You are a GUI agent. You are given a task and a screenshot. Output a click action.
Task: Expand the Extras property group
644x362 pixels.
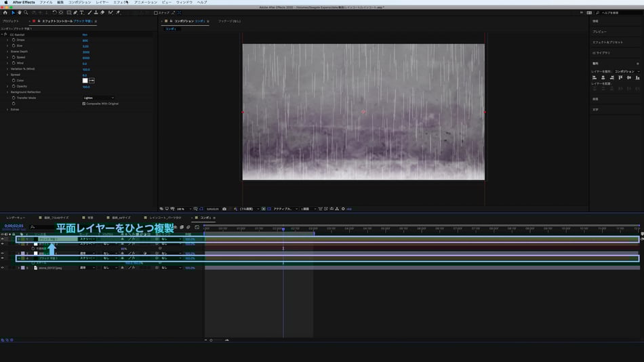tap(7, 109)
